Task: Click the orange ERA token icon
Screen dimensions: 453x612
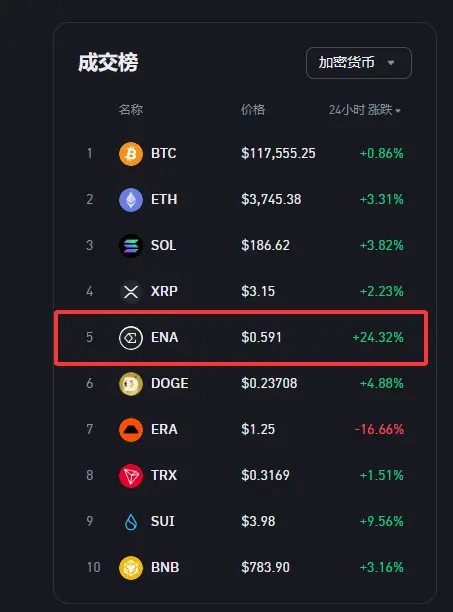Action: coord(131,429)
